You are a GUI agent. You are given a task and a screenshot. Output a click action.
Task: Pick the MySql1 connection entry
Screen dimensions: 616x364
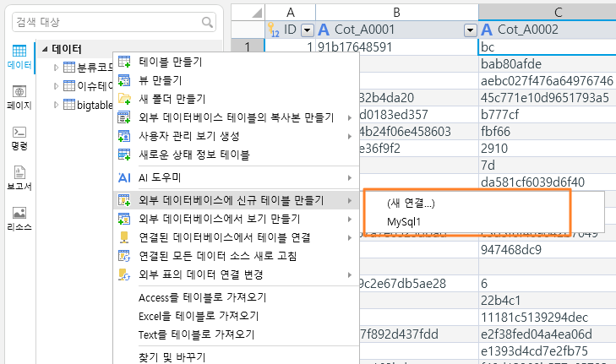pos(404,222)
